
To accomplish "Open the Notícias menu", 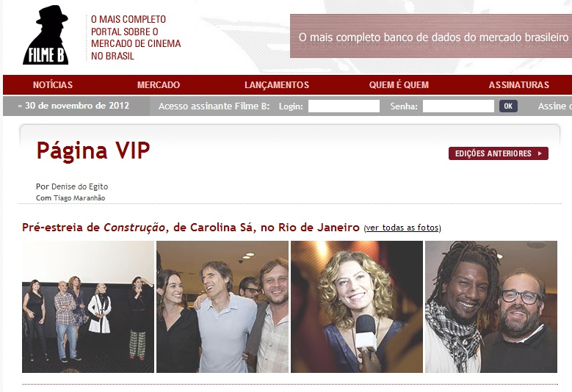I will tap(53, 85).
